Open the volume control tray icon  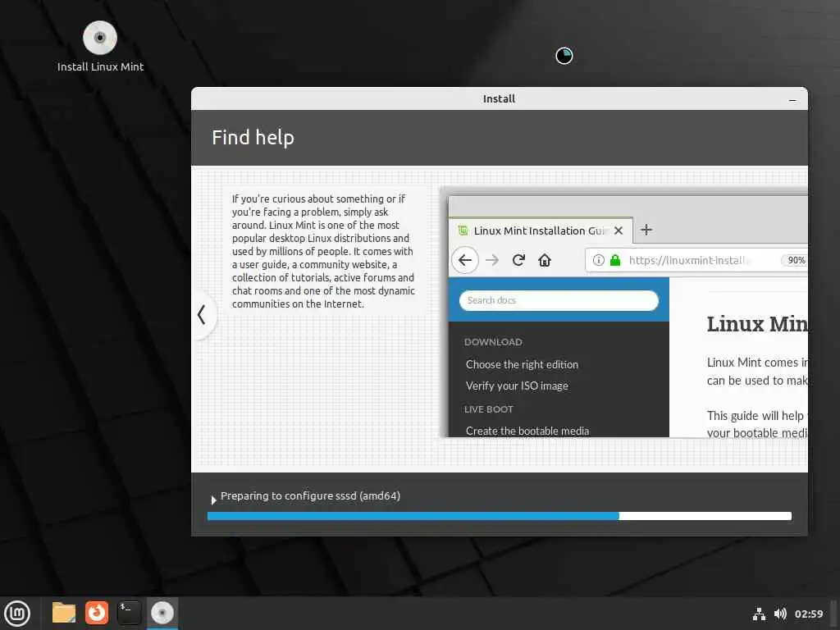(x=780, y=614)
